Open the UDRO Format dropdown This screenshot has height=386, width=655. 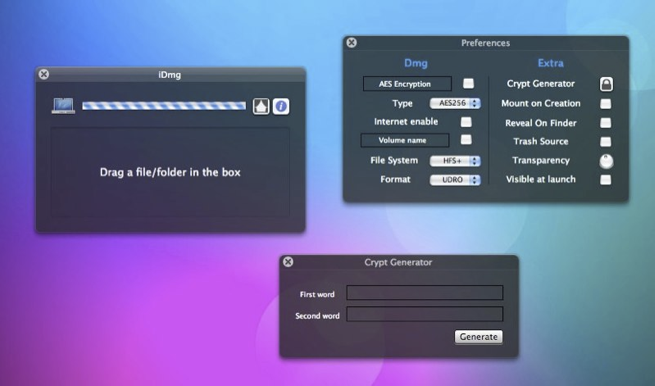tap(455, 180)
